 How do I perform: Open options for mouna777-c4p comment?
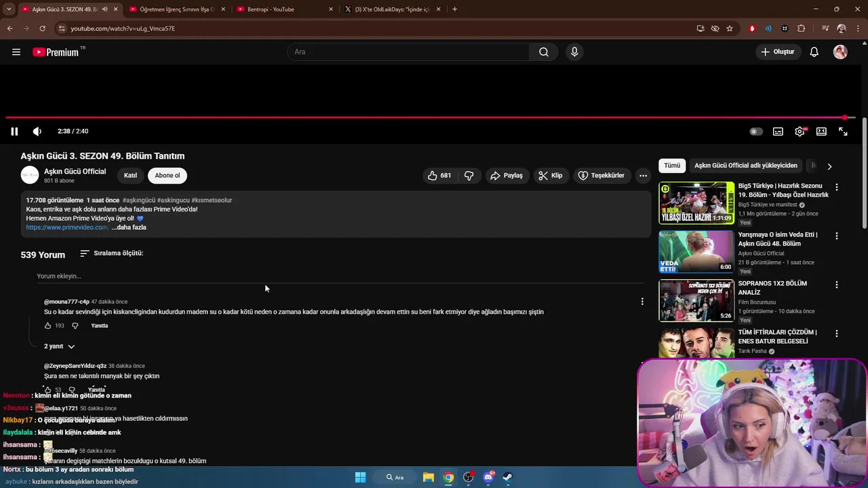[x=642, y=302]
